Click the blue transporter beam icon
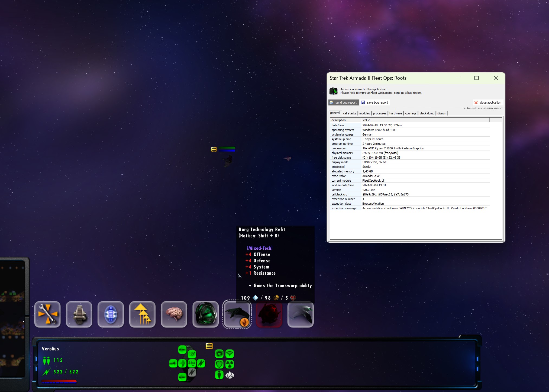This screenshot has height=392, width=549. (x=111, y=314)
